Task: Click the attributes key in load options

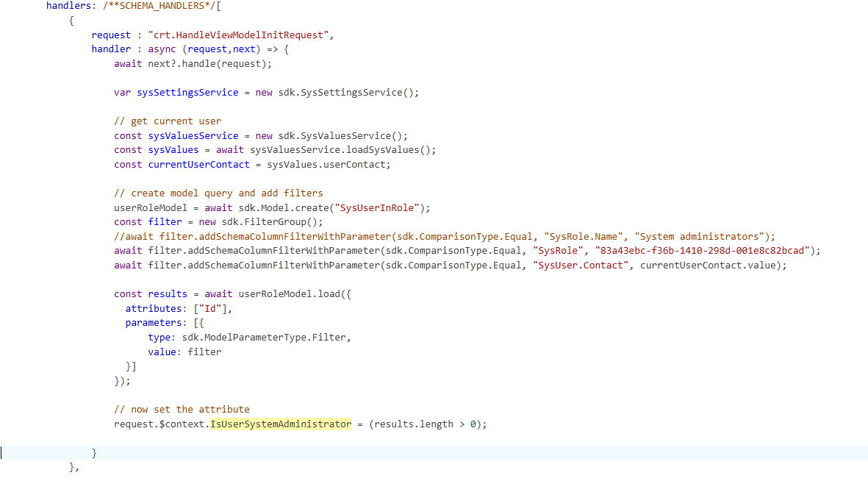Action: pos(152,309)
